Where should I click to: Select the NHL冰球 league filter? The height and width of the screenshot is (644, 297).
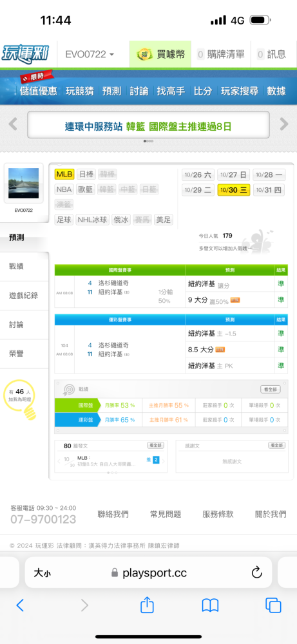click(92, 220)
